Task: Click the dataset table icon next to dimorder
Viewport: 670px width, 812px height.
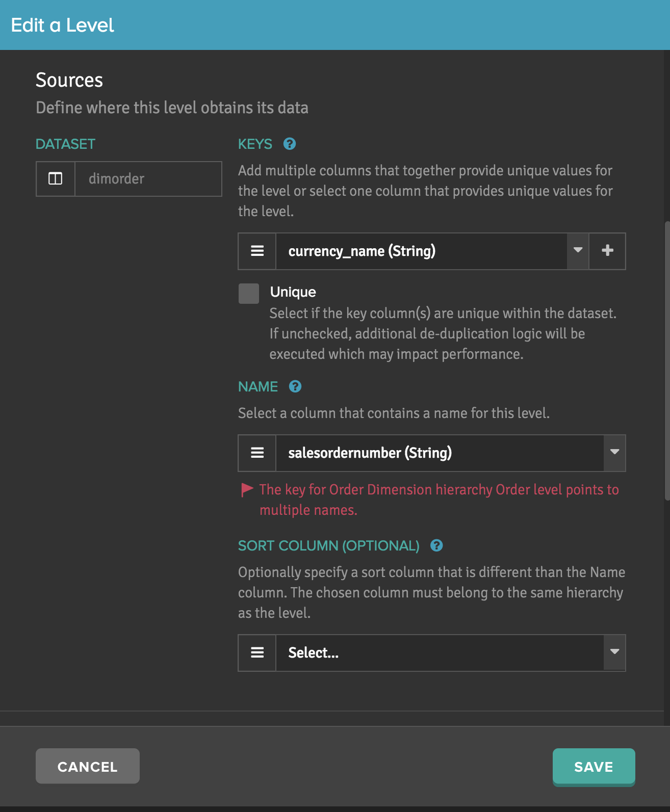Action: [56, 179]
